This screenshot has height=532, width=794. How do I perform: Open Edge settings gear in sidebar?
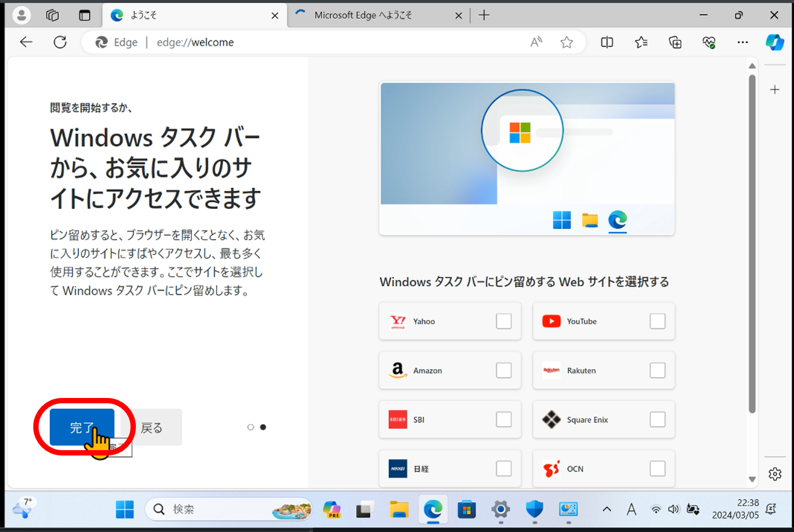click(x=775, y=474)
